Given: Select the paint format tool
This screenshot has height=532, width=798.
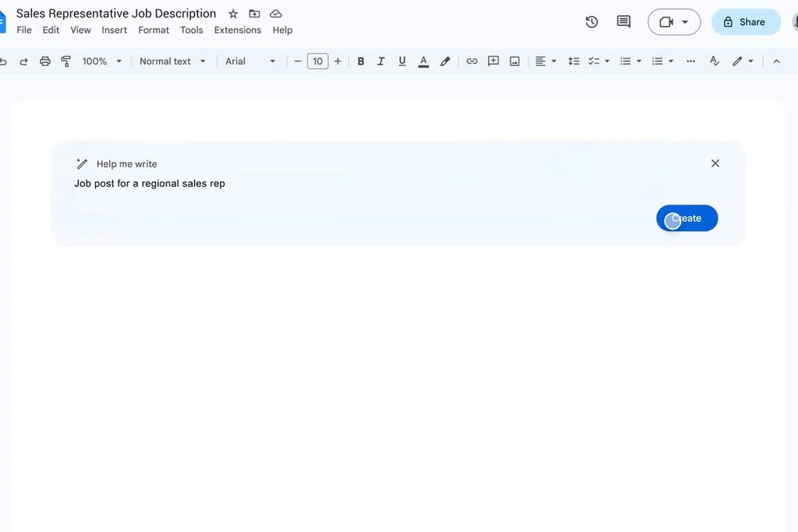Looking at the screenshot, I should [x=66, y=62].
